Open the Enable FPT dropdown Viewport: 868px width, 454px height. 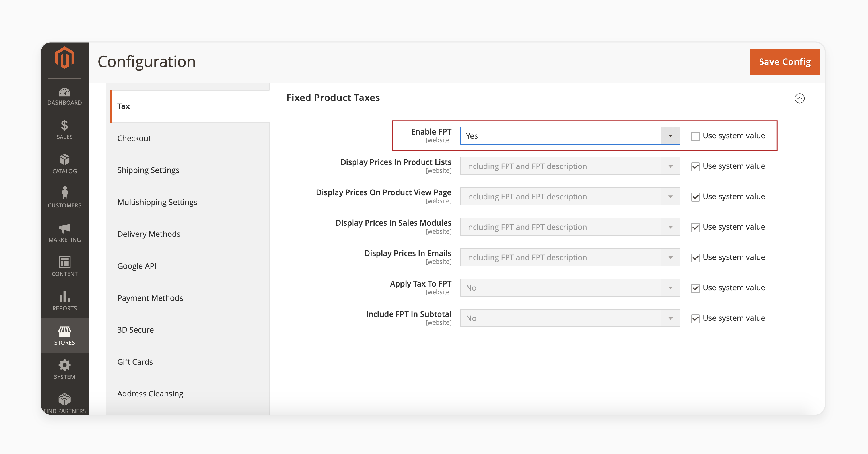coord(570,136)
